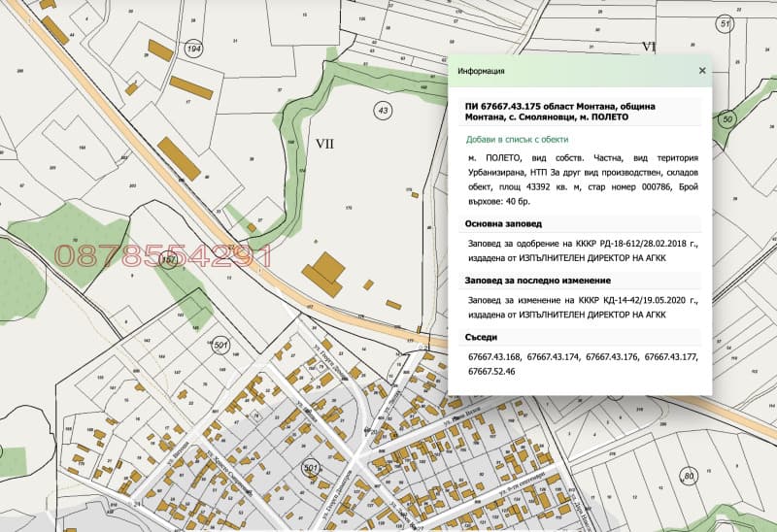Click the 'Съседи' section header
The height and width of the screenshot is (532, 777).
point(484,337)
